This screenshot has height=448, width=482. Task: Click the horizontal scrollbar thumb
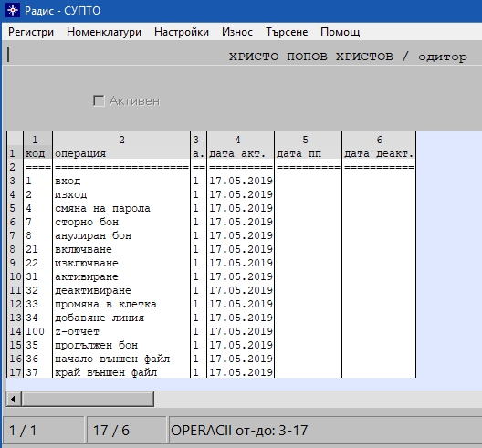click(88, 399)
